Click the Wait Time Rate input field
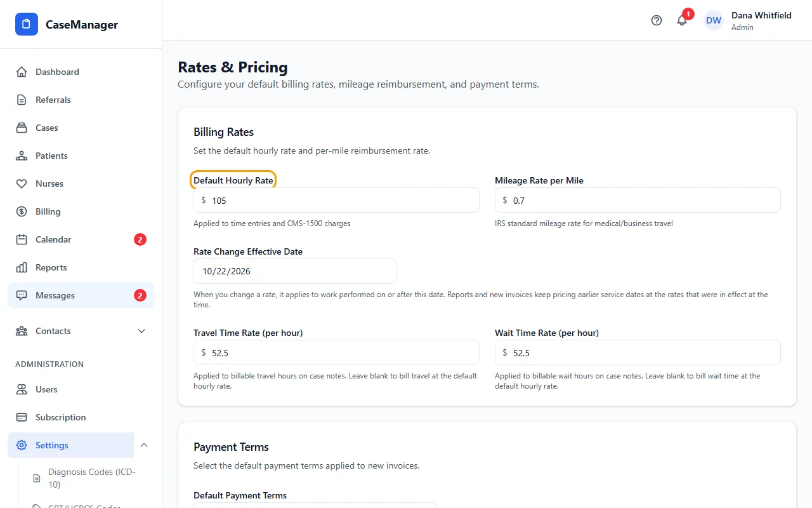This screenshot has width=812, height=508. (638, 352)
